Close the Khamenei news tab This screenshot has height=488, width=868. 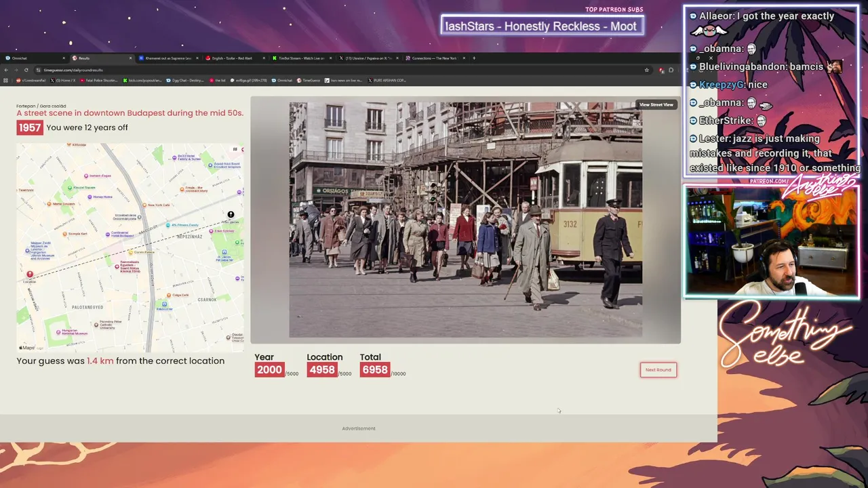(x=197, y=58)
